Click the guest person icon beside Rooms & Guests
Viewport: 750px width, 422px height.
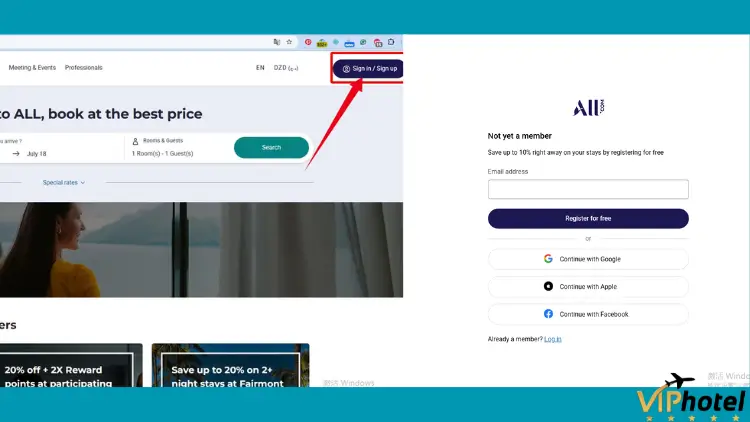pyautogui.click(x=135, y=141)
